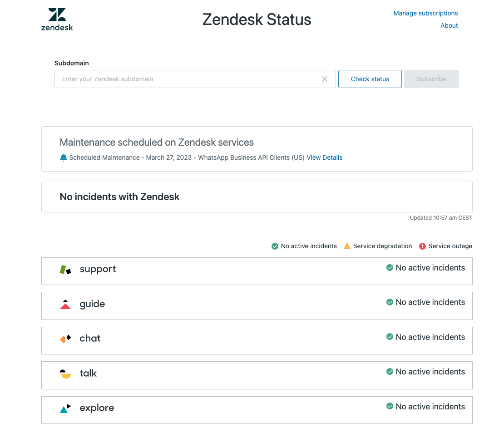
Task: Open the About link
Action: [x=449, y=25]
